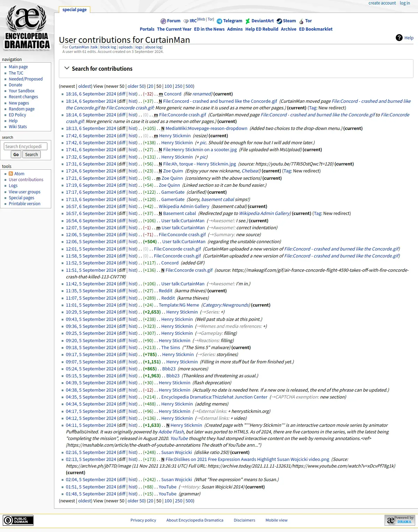Open Zoe Quim redirect page link
Screen dimensions: 418x532
(x=173, y=171)
